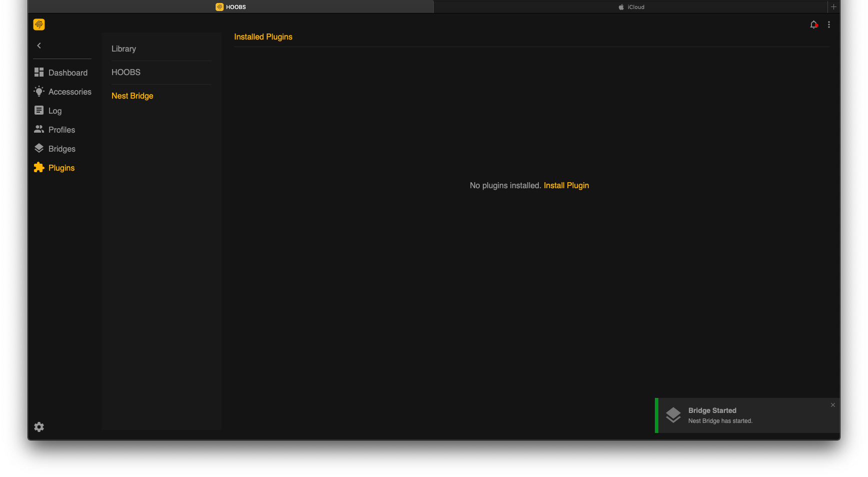
Task: Open the plugin Library
Action: click(123, 49)
